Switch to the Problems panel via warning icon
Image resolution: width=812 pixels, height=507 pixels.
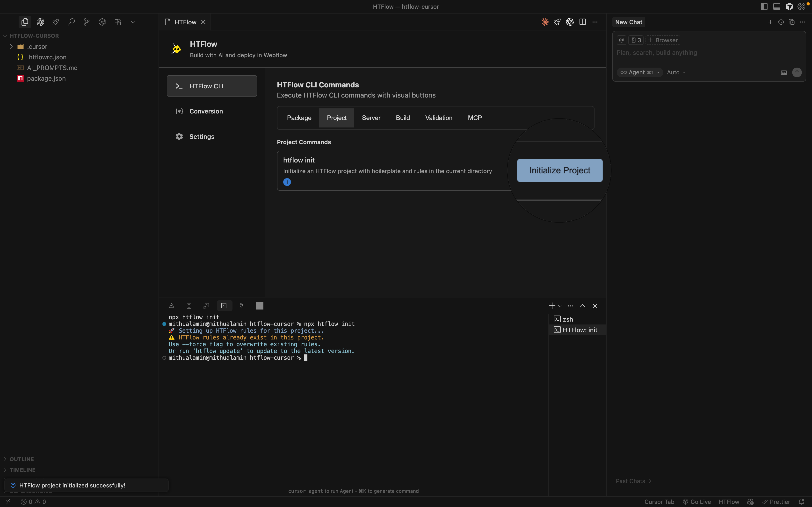pyautogui.click(x=172, y=305)
